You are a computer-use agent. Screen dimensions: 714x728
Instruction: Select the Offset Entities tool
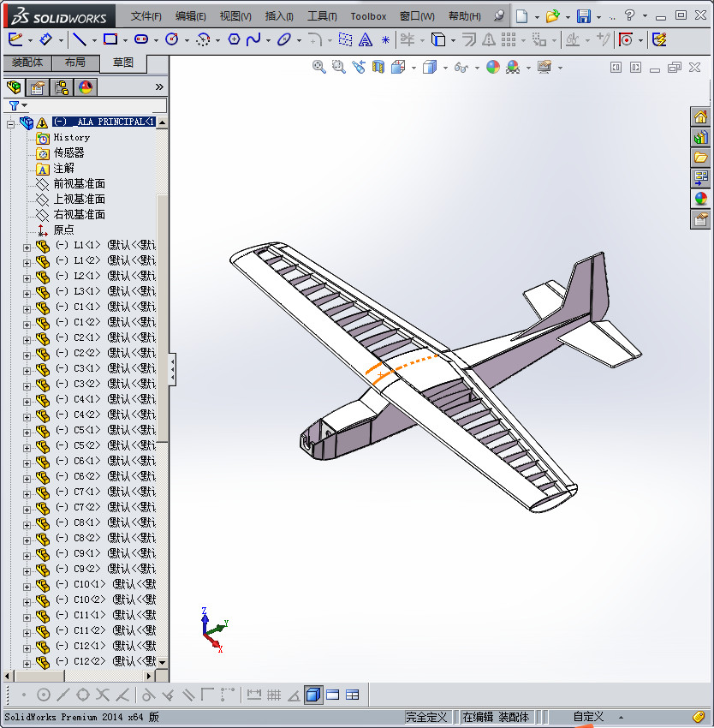(x=469, y=40)
